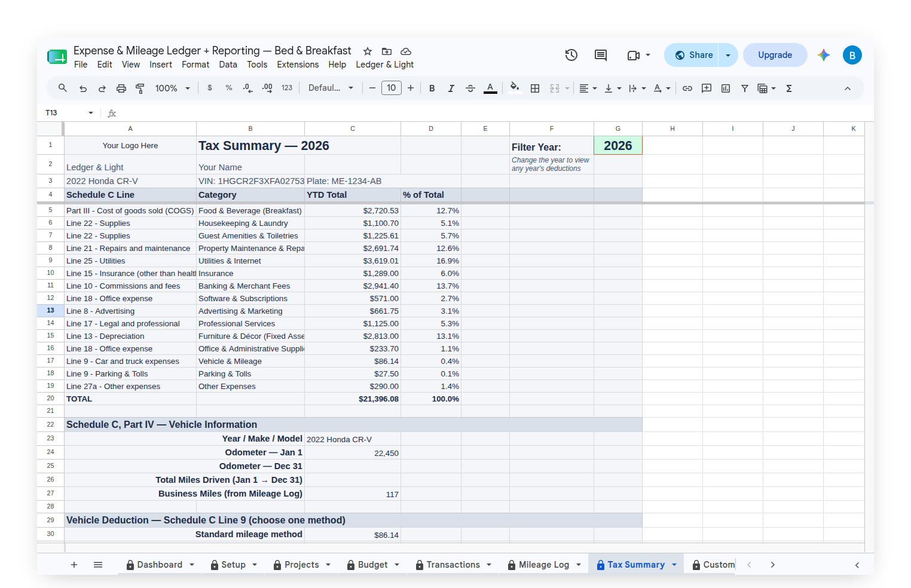
Task: Open the side panel chevron
Action: [x=857, y=565]
